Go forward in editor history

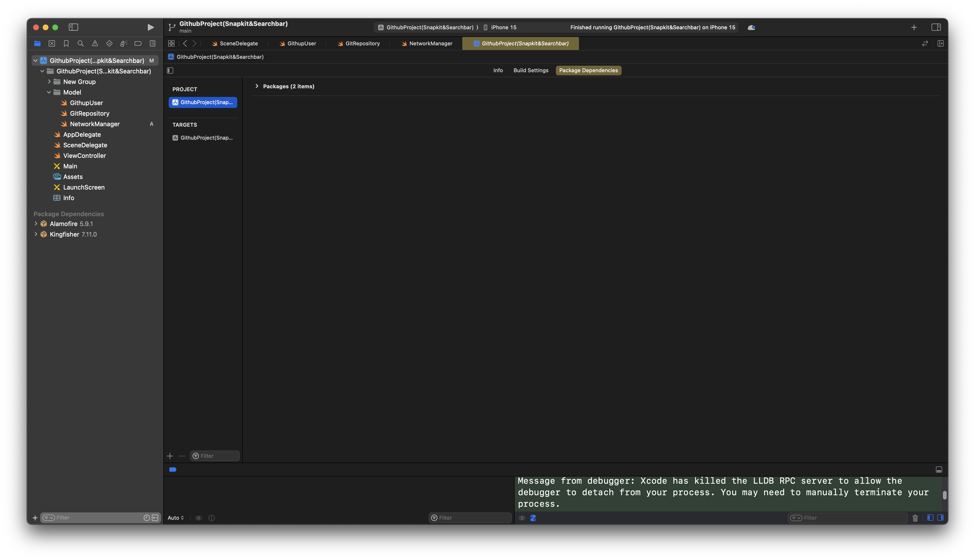click(195, 43)
